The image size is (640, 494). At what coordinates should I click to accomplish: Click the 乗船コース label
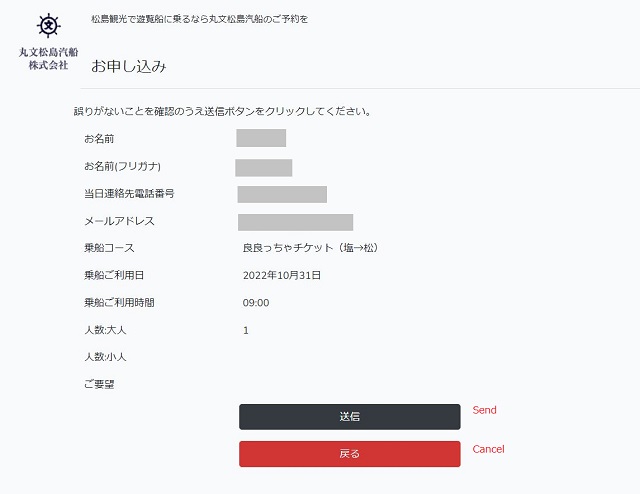click(x=109, y=248)
